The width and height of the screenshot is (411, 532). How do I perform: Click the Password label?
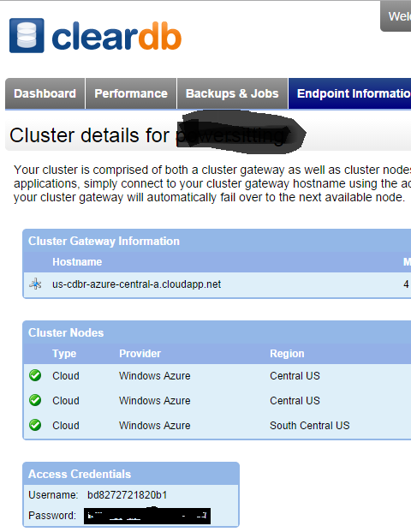coord(52,516)
